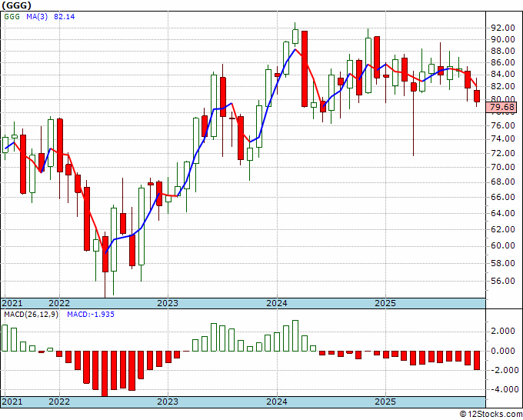This screenshot has height=420, width=523.
Task: Select 2023 on the MACD panel time axis
Action: pyautogui.click(x=168, y=402)
